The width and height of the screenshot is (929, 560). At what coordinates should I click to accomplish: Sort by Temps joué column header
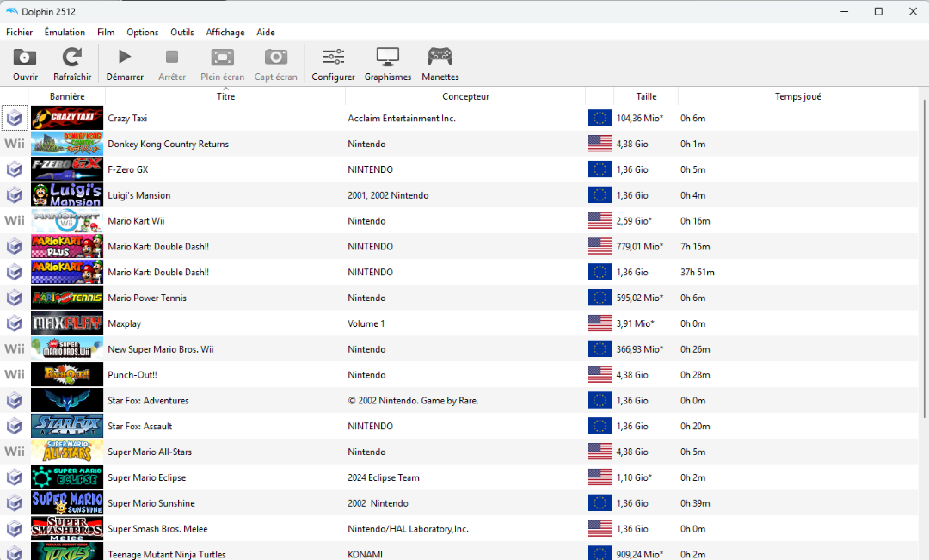coord(797,96)
